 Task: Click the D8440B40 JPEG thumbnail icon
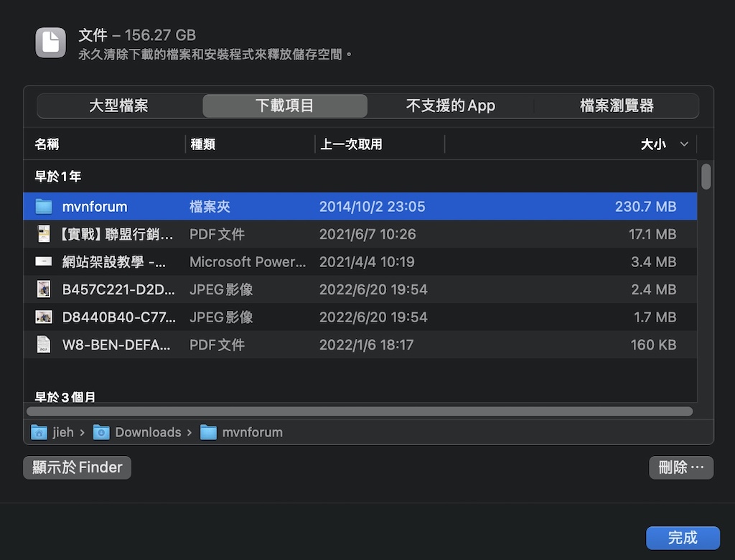44,317
